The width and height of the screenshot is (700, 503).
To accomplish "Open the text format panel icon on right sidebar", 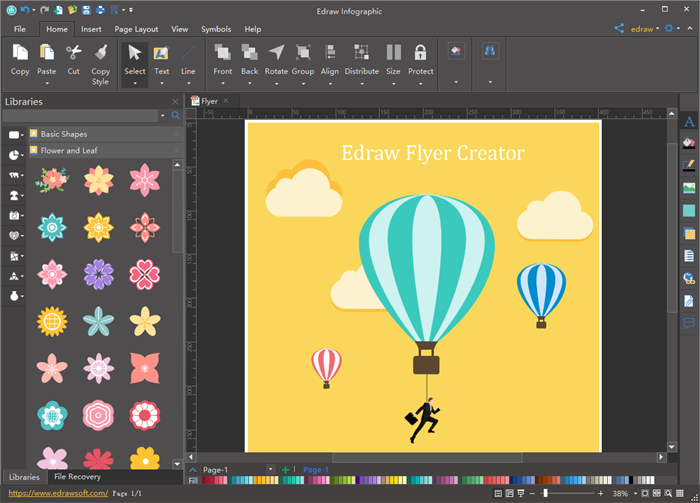I will [688, 122].
